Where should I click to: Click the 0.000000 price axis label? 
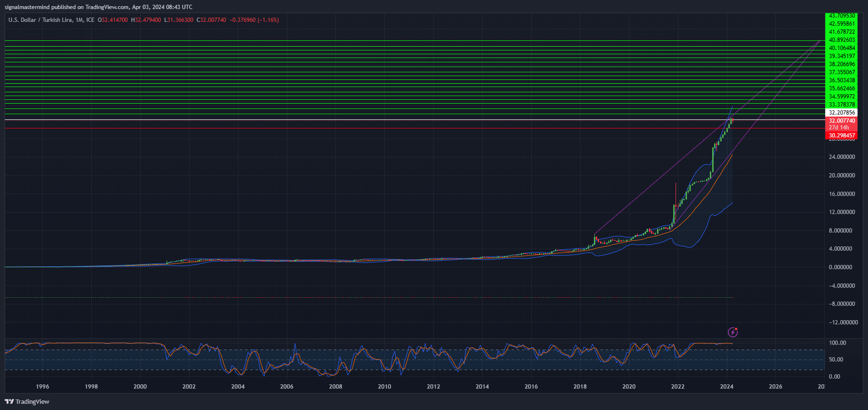click(x=840, y=267)
